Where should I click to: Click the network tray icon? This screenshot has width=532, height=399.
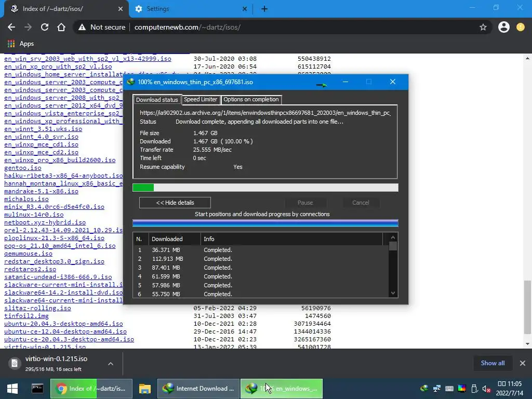click(437, 389)
